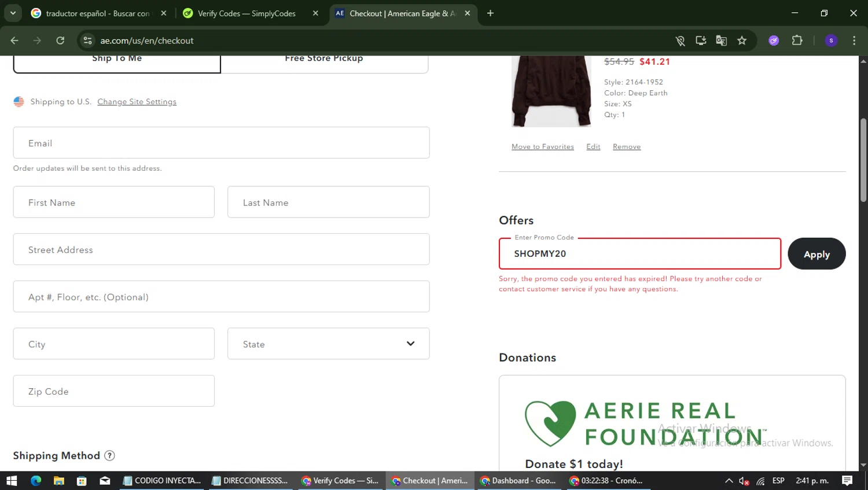Click the install app icon in address bar

point(701,40)
